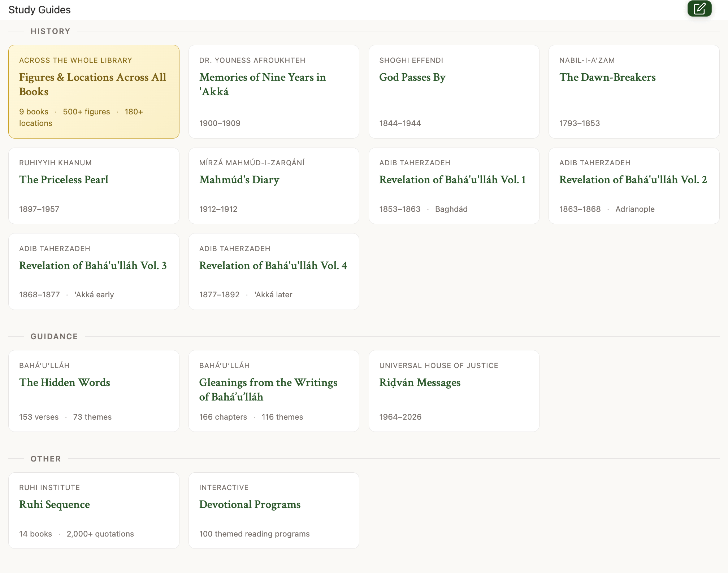
Task: Open Mahmúd's Diary study guide
Action: click(x=274, y=186)
